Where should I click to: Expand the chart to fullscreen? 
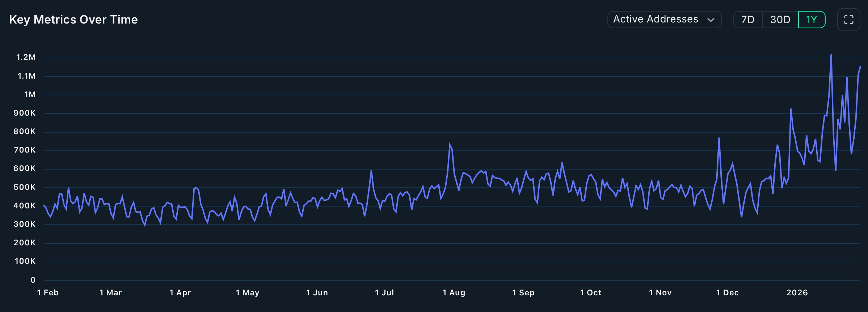point(848,20)
